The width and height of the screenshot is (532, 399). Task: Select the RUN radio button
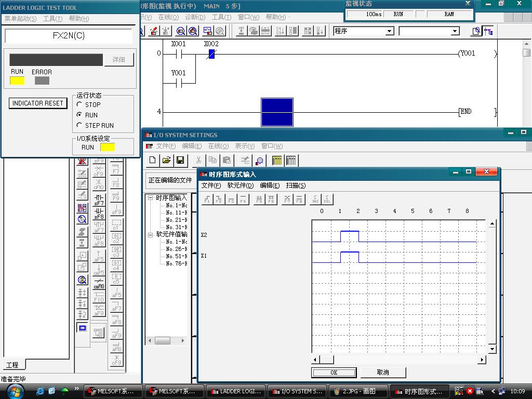pyautogui.click(x=79, y=115)
